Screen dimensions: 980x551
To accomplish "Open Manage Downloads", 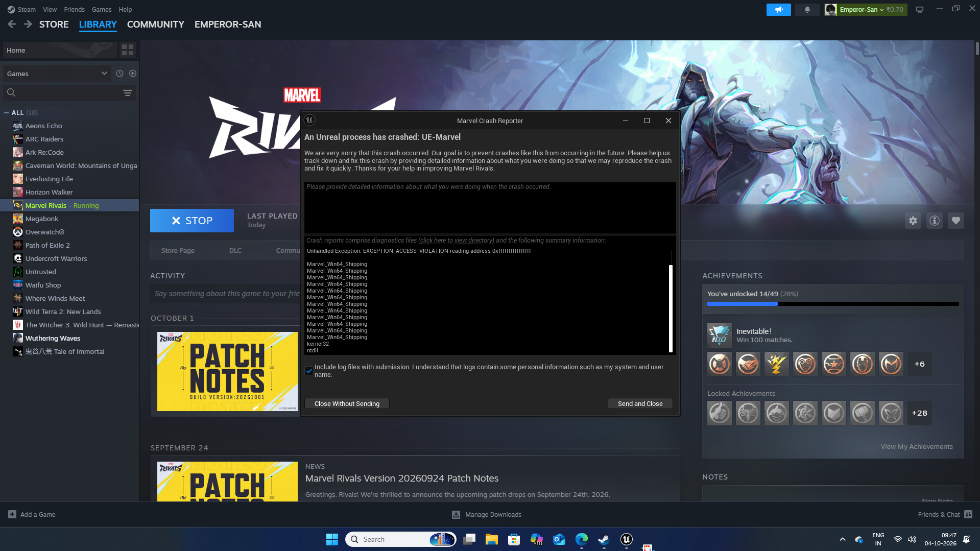I will (x=487, y=514).
